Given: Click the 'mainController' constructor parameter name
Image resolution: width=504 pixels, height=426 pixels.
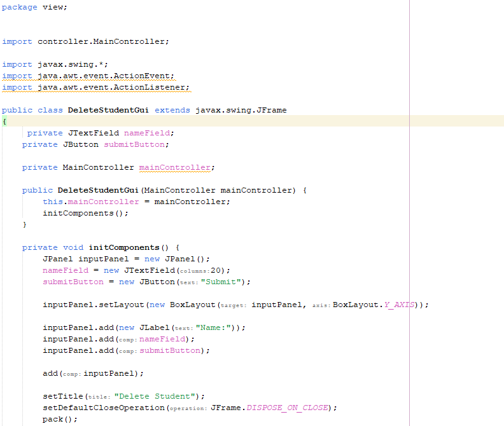Looking at the screenshot, I should click(256, 191).
